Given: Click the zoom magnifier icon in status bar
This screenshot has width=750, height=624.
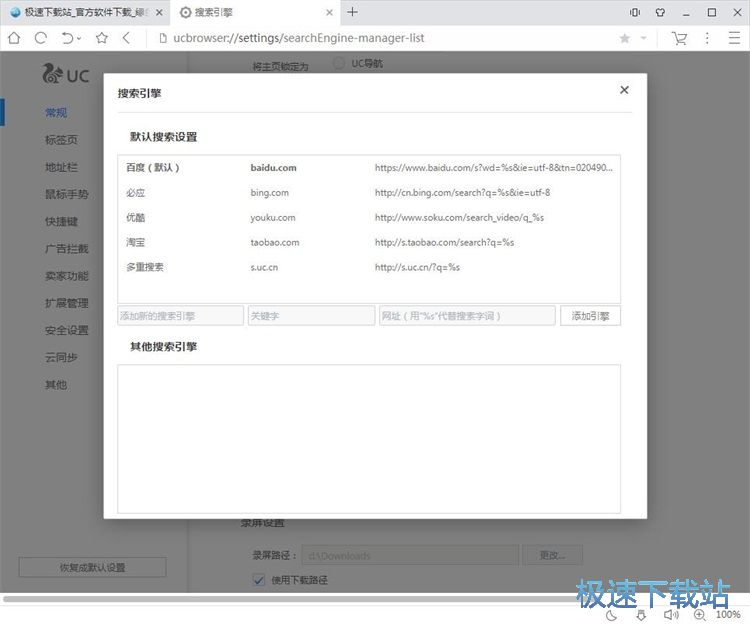Looking at the screenshot, I should (x=700, y=615).
